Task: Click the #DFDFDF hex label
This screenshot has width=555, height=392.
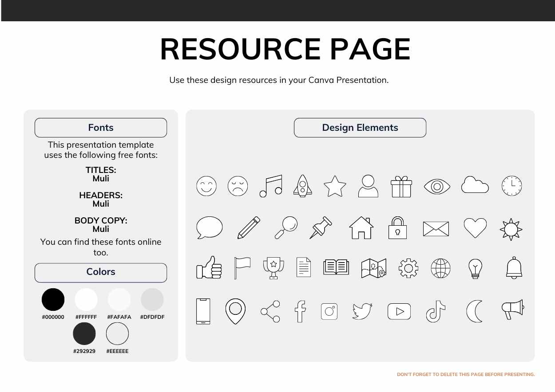Action: 152,317
